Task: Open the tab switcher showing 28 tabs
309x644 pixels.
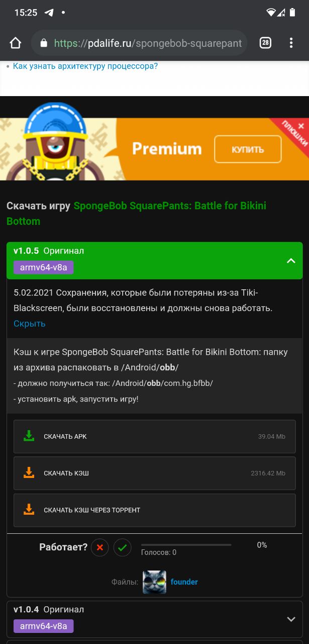Action: (265, 43)
